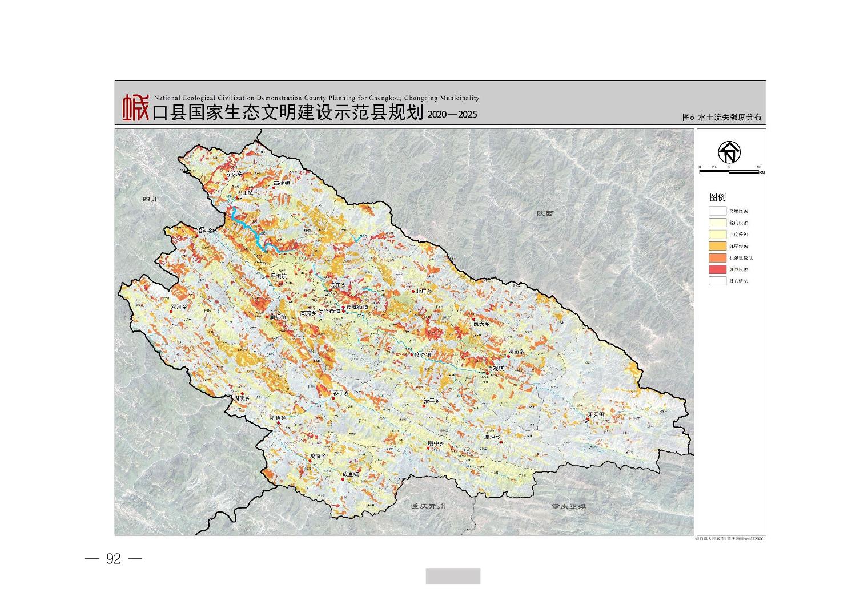Click the 极强度侵蚀 legend label text
868x613 pixels.
pos(740,257)
